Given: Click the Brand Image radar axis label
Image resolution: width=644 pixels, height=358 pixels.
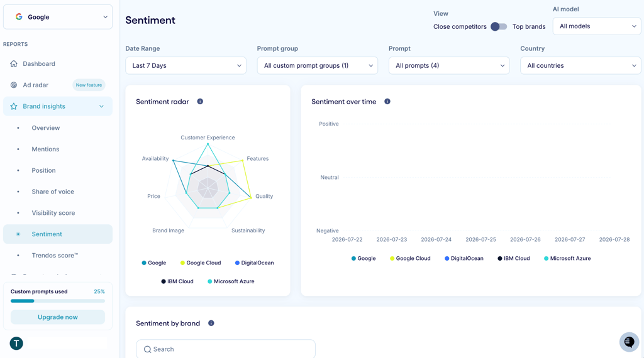Looking at the screenshot, I should tap(168, 231).
